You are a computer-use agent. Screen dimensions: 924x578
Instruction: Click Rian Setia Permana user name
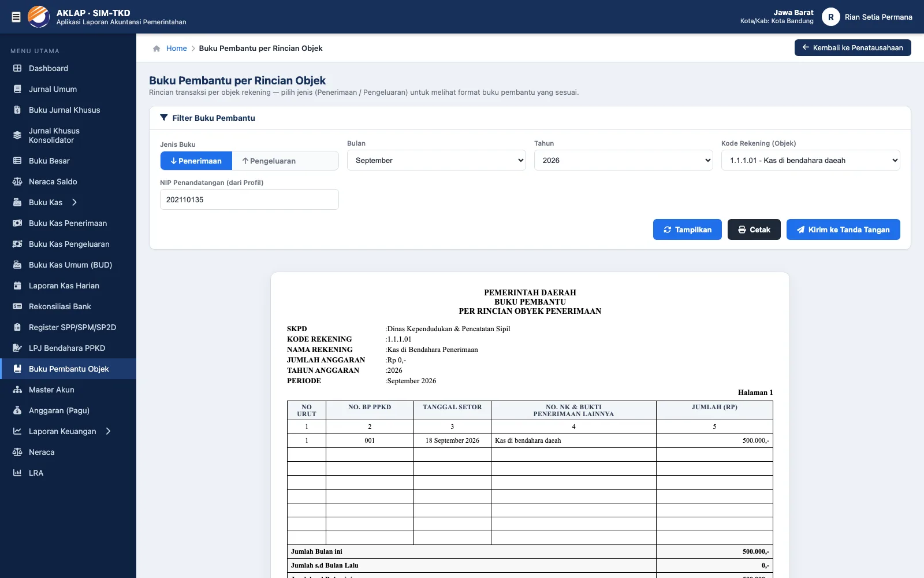pyautogui.click(x=878, y=17)
